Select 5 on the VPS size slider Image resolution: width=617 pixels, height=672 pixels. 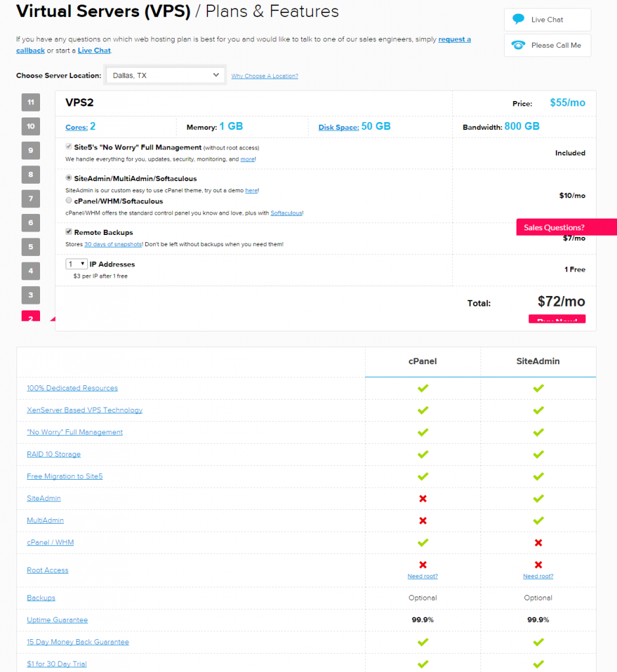click(30, 247)
